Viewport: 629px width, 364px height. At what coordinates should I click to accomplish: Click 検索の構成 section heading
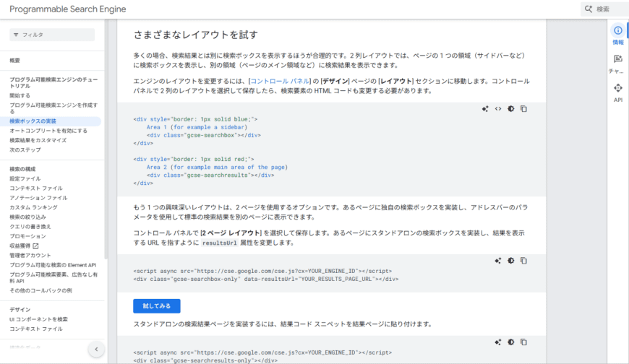(x=22, y=169)
